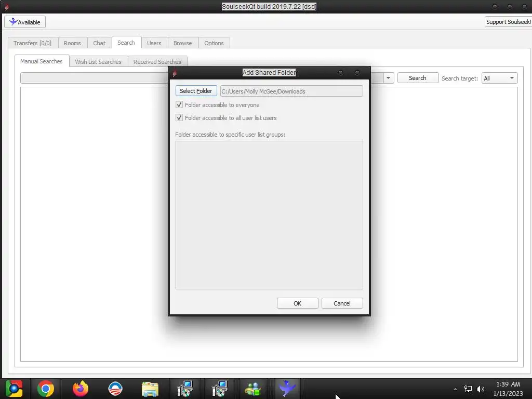Viewport: 532px width, 399px height.
Task: Click the user list groups list box
Action: 269,215
